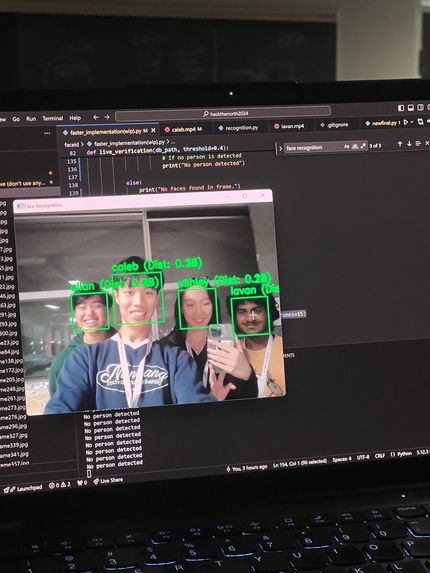Image resolution: width=430 pixels, height=573 pixels.
Task: Select the file ending in 296.jpg in explorer
Action: (14, 426)
